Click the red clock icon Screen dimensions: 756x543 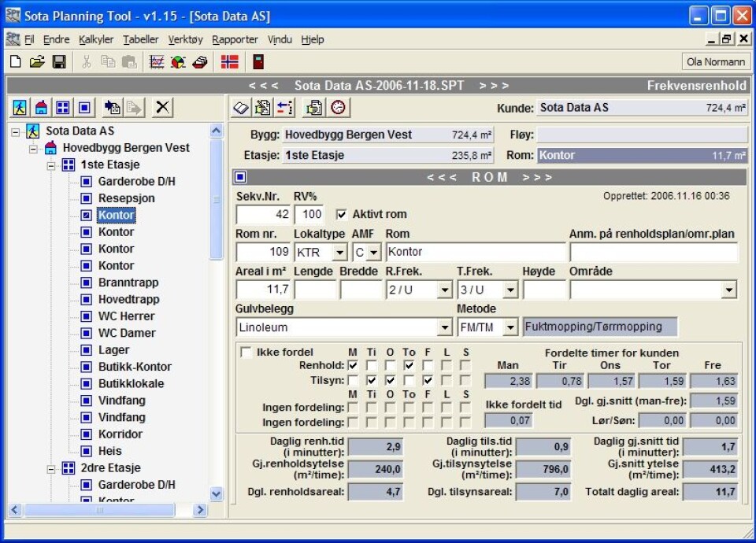click(x=339, y=108)
